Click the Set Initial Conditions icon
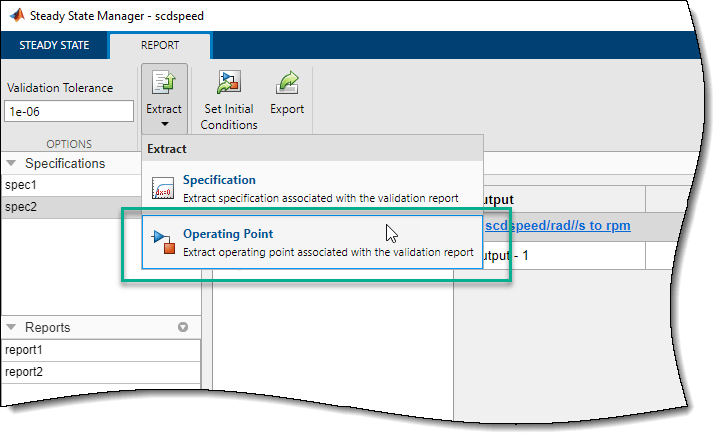This screenshot has width=721, height=440. (229, 84)
